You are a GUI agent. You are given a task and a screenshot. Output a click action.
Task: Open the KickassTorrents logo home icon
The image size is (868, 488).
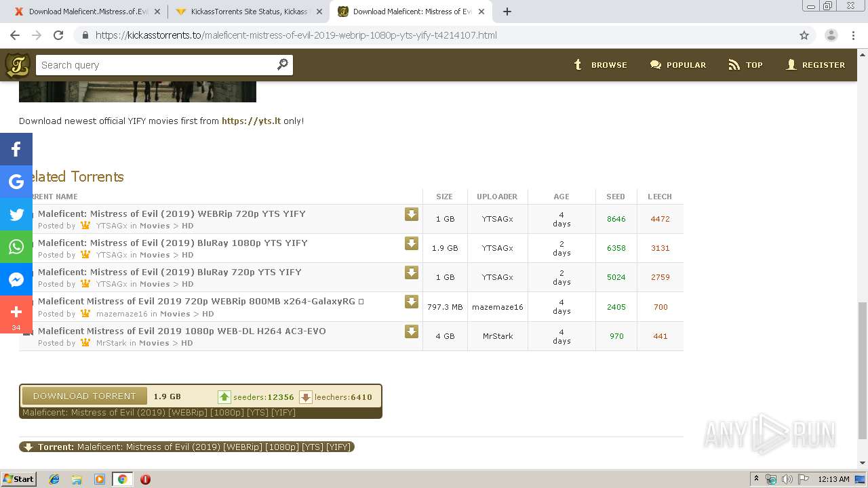coord(18,65)
